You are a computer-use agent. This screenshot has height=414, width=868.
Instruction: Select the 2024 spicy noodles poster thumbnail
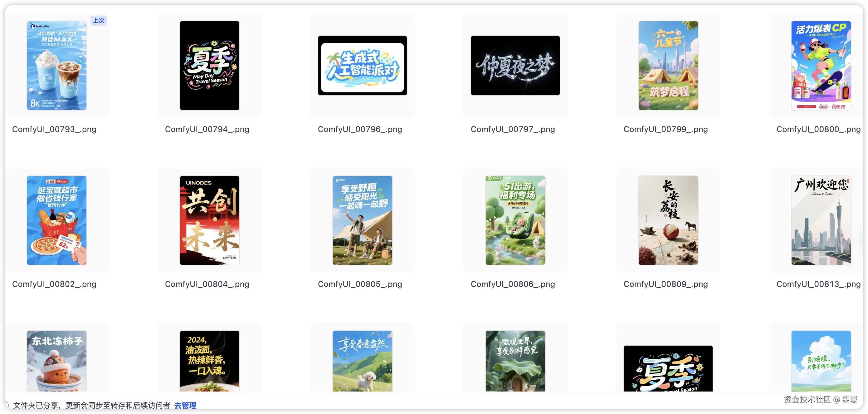coord(209,361)
